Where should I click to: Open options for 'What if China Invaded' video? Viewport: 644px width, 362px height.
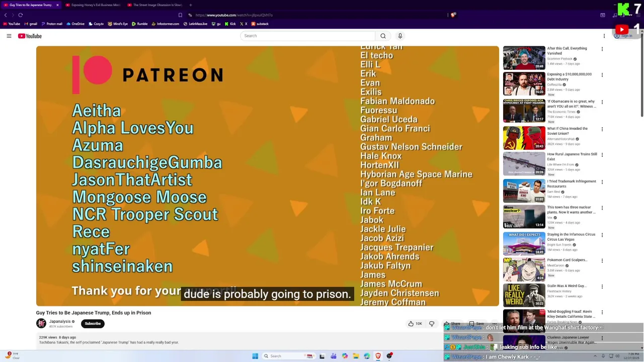point(602,129)
